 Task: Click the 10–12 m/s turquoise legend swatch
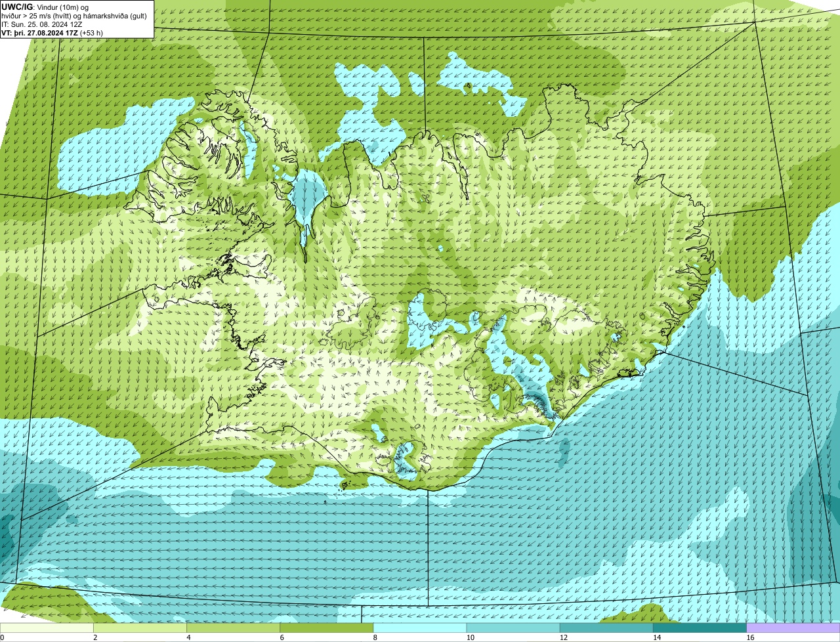click(513, 628)
